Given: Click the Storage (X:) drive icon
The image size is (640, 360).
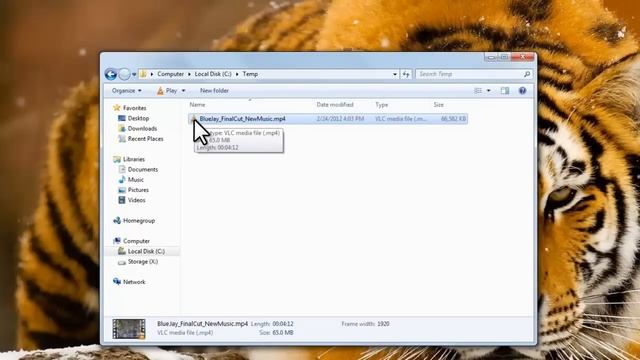Looking at the screenshot, I should [x=122, y=262].
